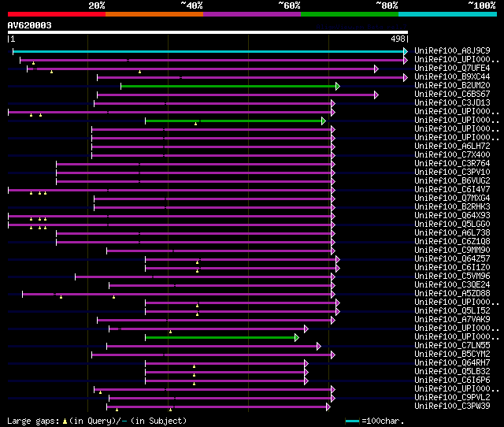Image resolution: width=504 pixels, height=427 pixels.
Task: Click the white AV620003 query sequence bar
Action: point(208,32)
